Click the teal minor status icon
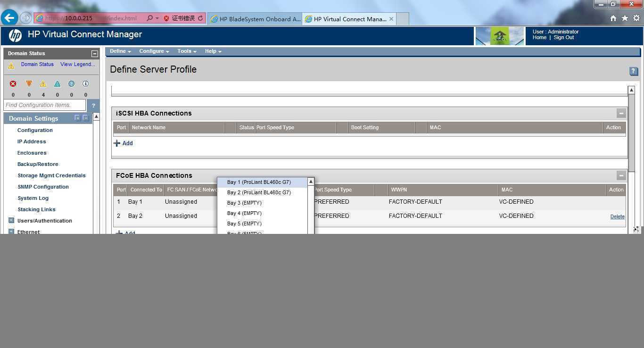Viewport: 644px width, 348px height. [x=57, y=83]
